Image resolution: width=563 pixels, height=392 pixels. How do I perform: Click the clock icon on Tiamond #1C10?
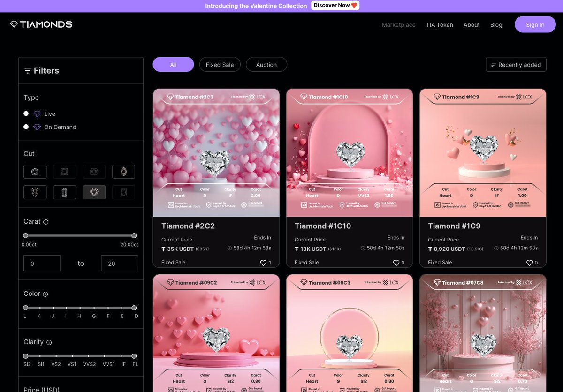363,249
